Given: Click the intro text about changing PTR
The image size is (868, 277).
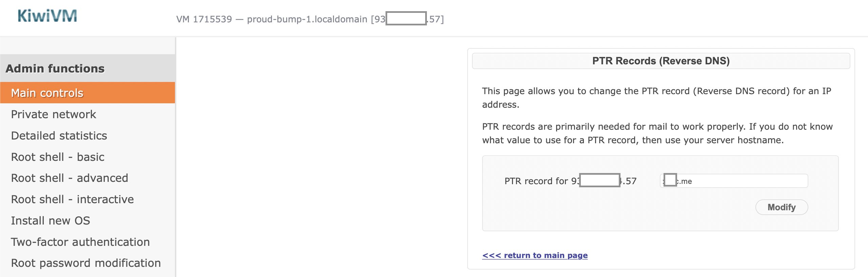Looking at the screenshot, I should click(x=657, y=98).
